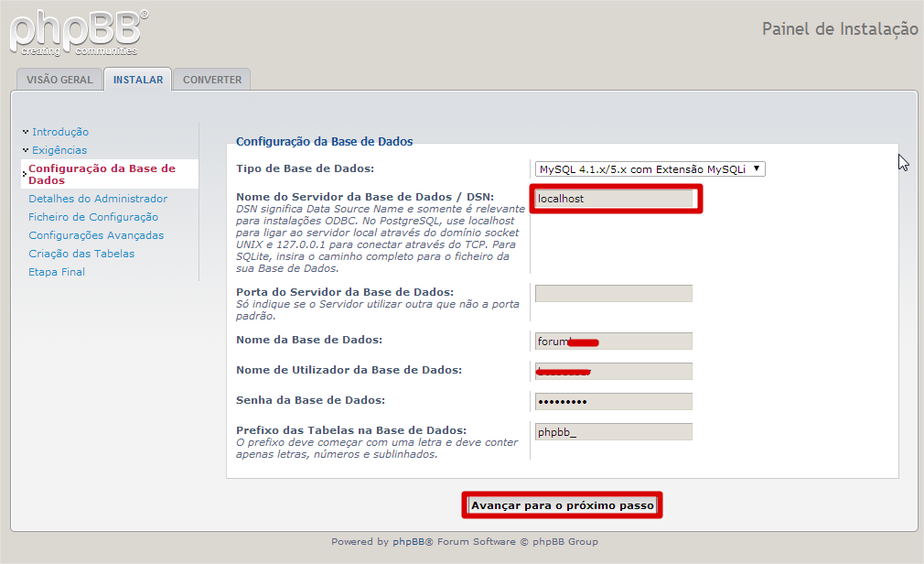The width and height of the screenshot is (924, 564).
Task: Click Detalhes do Administrador in sidebar
Action: (x=98, y=199)
